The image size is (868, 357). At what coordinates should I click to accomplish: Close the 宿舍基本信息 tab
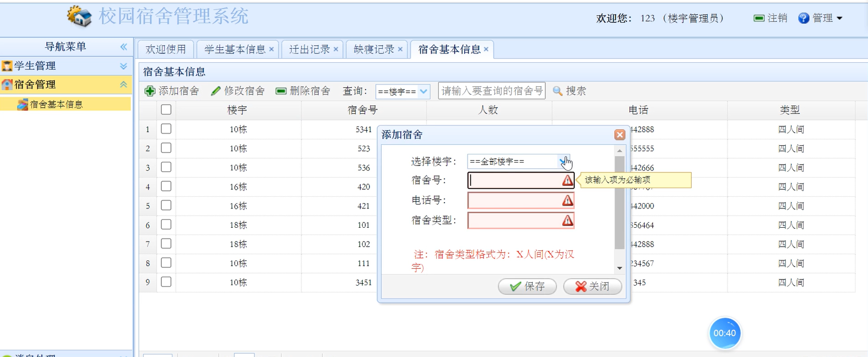486,49
